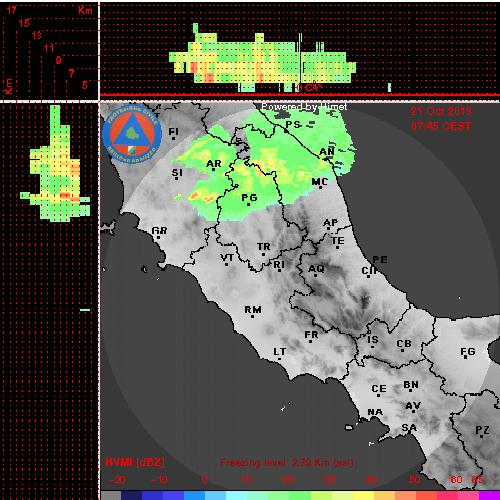Select the Roma RM city marker
The image size is (500, 500).
coord(252,316)
